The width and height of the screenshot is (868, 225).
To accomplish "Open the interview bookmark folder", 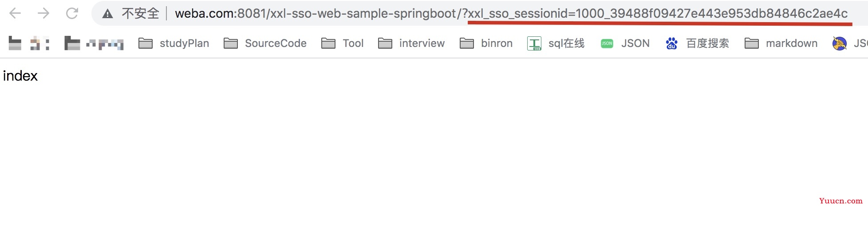I will [x=411, y=43].
